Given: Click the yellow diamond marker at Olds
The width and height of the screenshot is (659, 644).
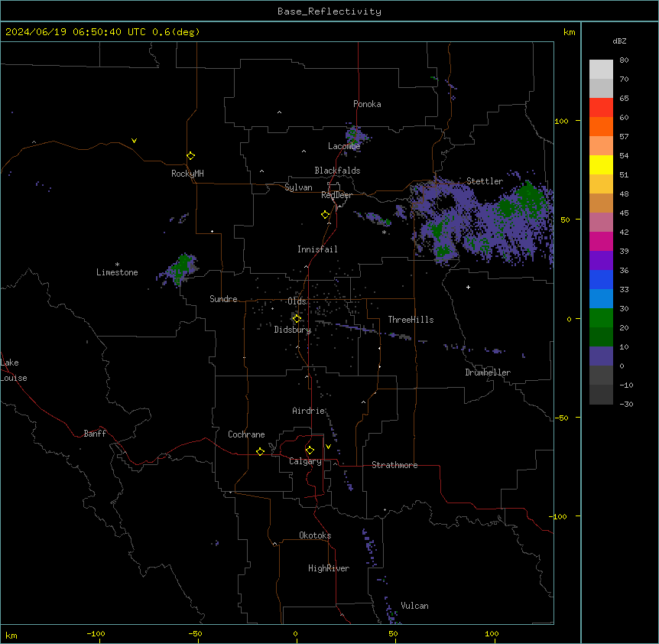Looking at the screenshot, I should point(297,319).
